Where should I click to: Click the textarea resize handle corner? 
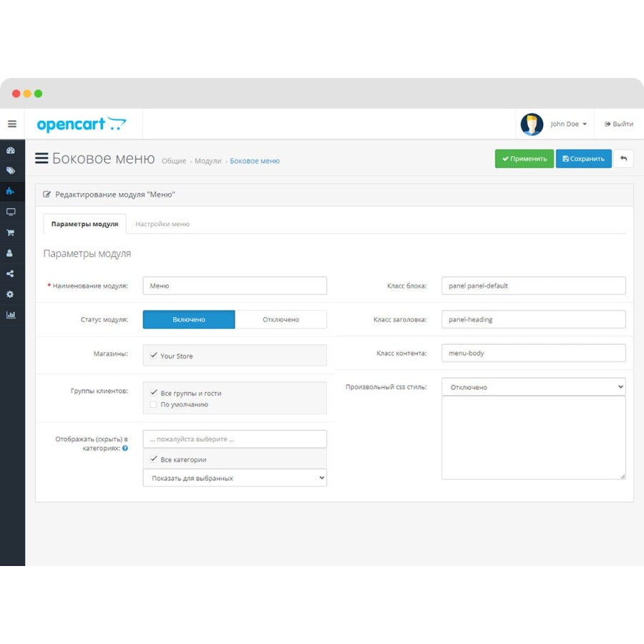pos(623,477)
